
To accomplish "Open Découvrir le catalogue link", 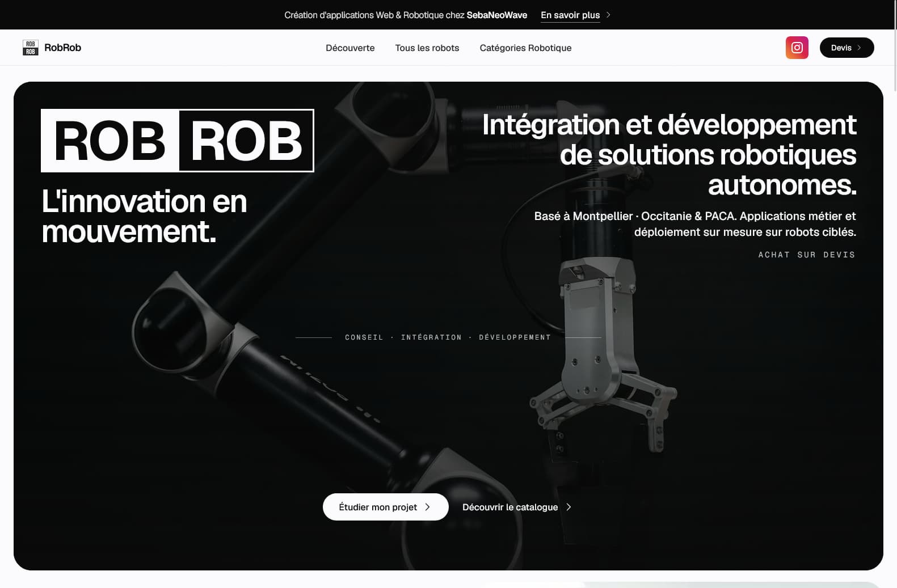I will pos(517,507).
